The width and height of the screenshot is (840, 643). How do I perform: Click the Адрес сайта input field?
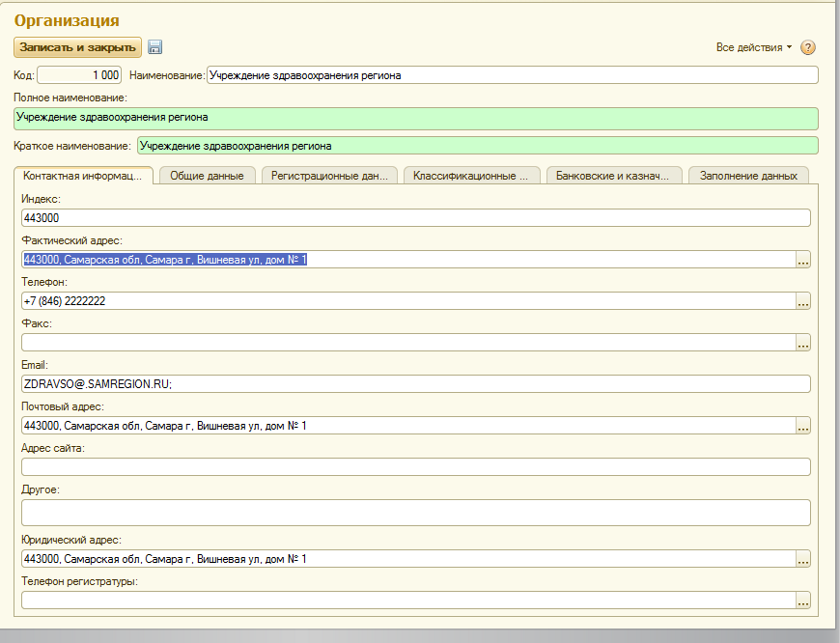tap(415, 467)
